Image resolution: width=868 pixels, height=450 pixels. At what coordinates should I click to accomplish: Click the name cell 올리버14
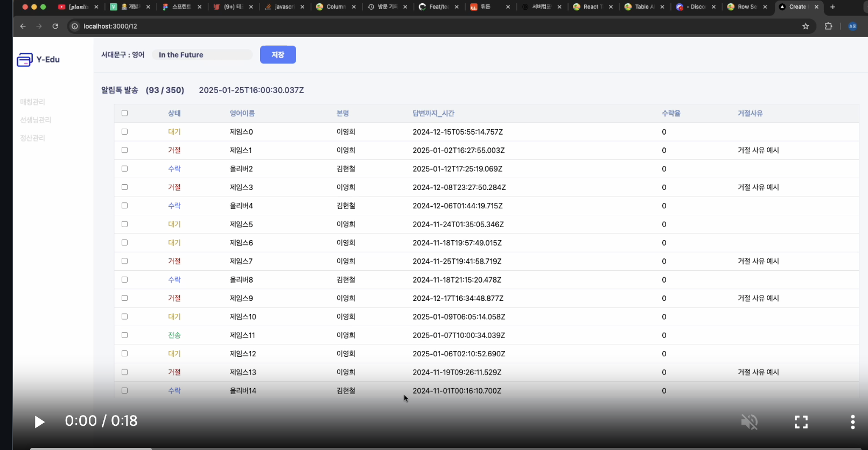[243, 391]
